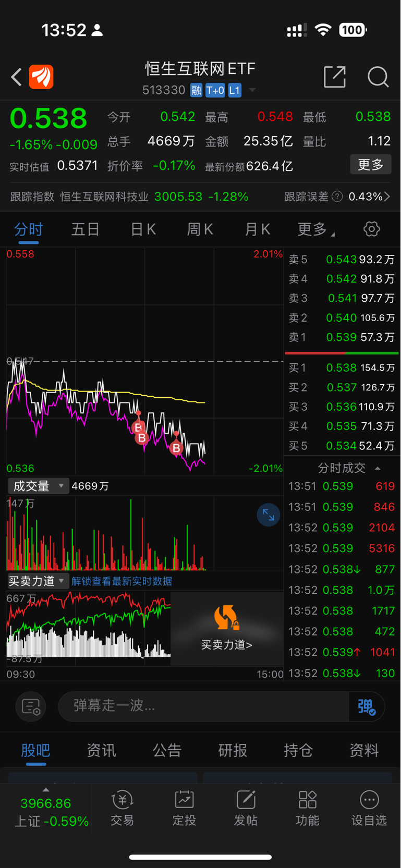Tap the 折价率 -0.17% value
401x868 pixels.
[x=174, y=166]
